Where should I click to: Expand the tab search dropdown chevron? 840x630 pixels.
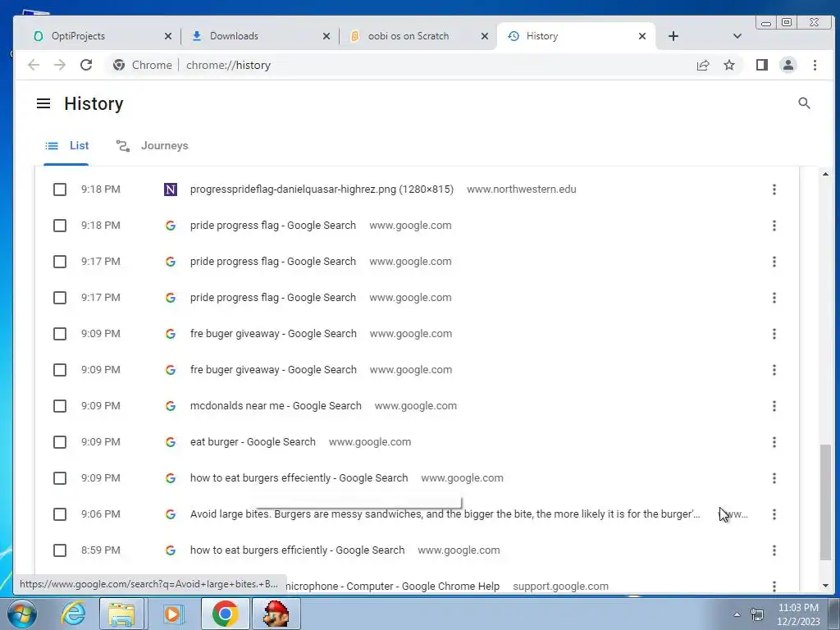(737, 36)
